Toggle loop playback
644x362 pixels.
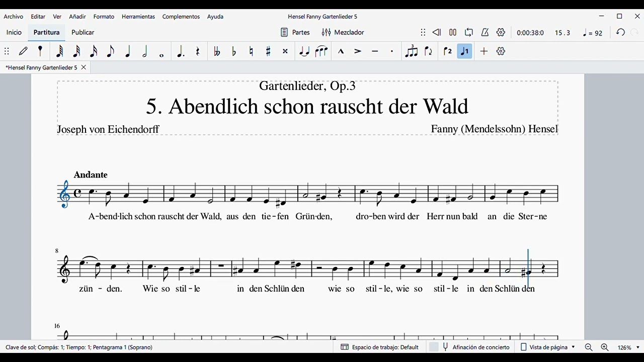click(469, 32)
